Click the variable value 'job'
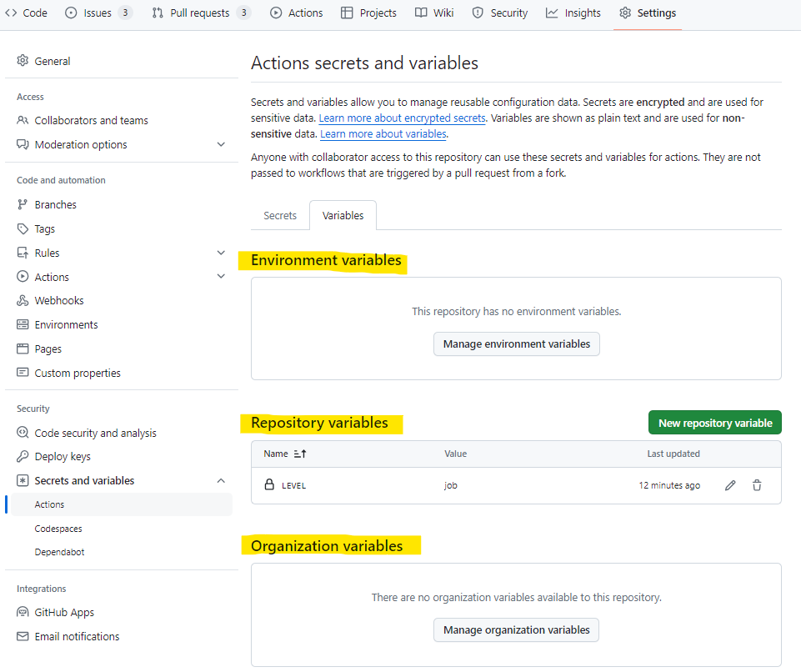Image resolution: width=801 pixels, height=672 pixels. 451,485
